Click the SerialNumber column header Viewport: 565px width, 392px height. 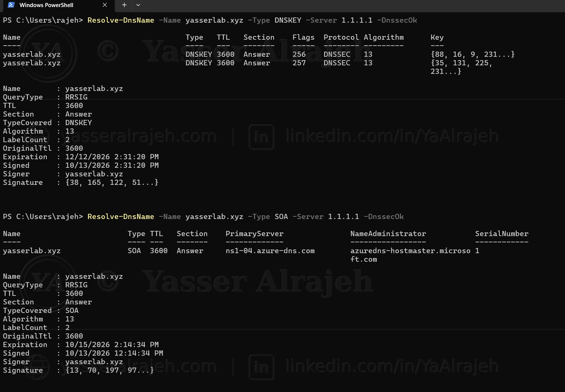502,233
